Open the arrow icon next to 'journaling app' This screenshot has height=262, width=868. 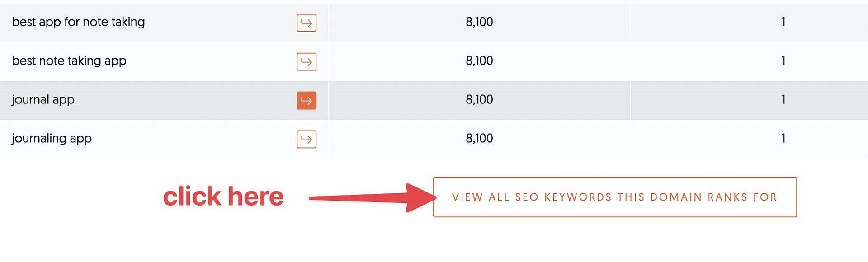point(307,140)
